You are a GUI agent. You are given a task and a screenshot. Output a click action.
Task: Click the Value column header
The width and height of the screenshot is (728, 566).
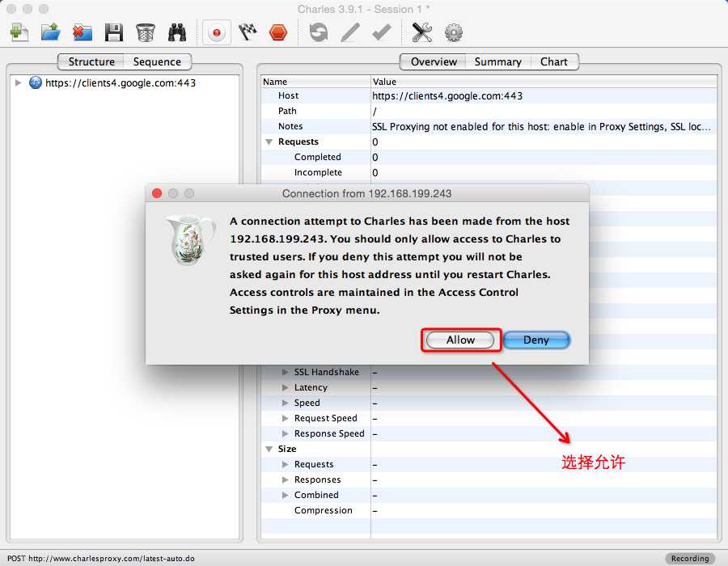[x=544, y=82]
